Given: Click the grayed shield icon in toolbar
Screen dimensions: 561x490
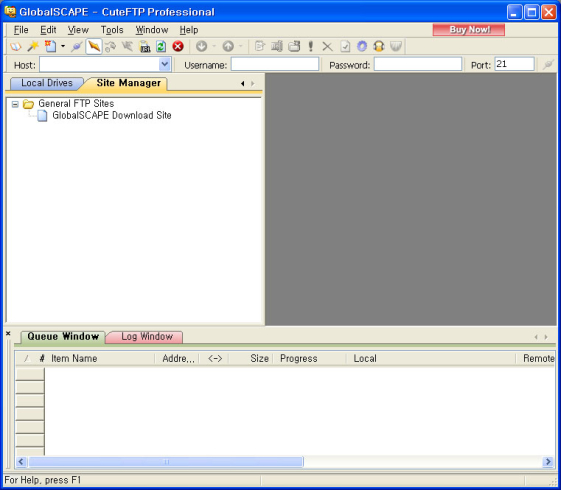Looking at the screenshot, I should [396, 46].
